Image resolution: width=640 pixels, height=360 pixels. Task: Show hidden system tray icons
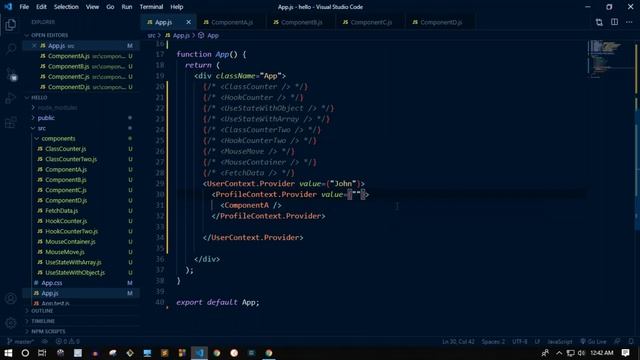click(x=559, y=353)
